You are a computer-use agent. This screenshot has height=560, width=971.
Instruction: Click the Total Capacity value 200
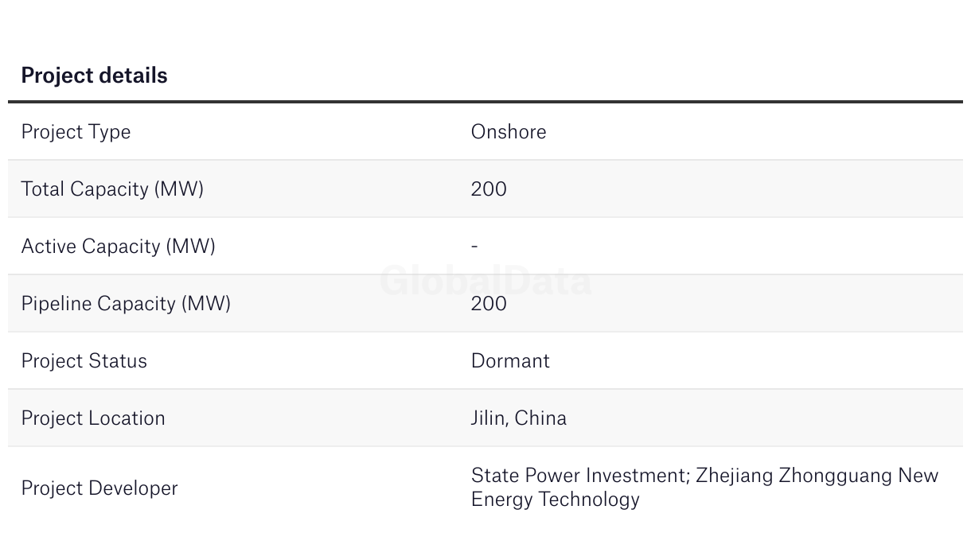click(x=489, y=189)
